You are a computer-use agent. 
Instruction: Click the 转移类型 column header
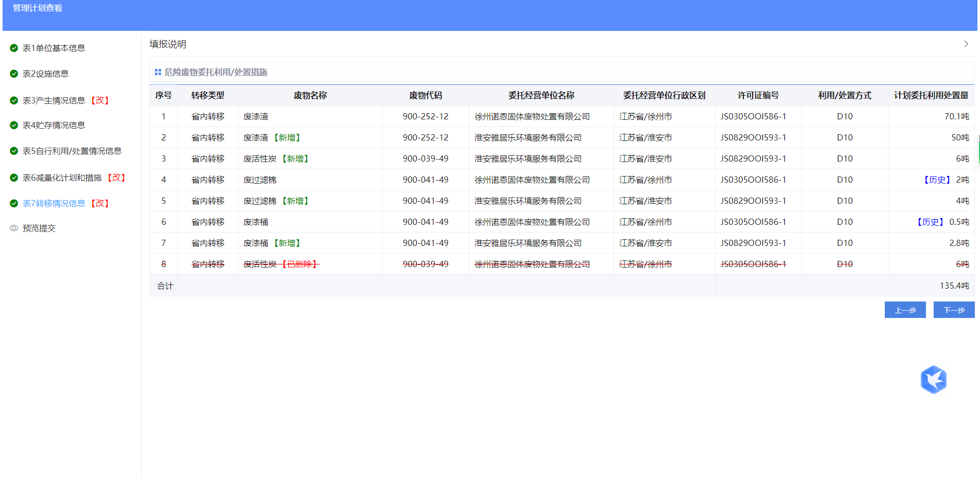(x=208, y=95)
